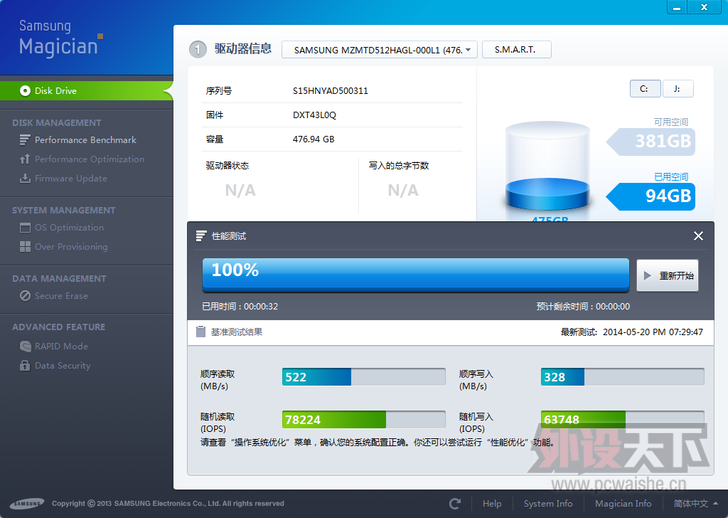Click the 已用时间 00:00:32 elapsed text
The image size is (728, 518).
point(240,306)
